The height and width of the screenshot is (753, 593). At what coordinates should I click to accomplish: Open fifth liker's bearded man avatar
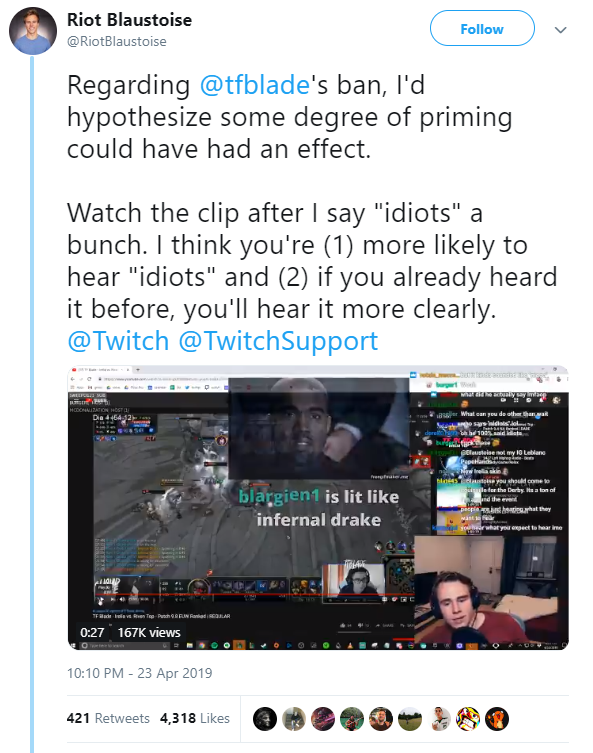[x=381, y=719]
